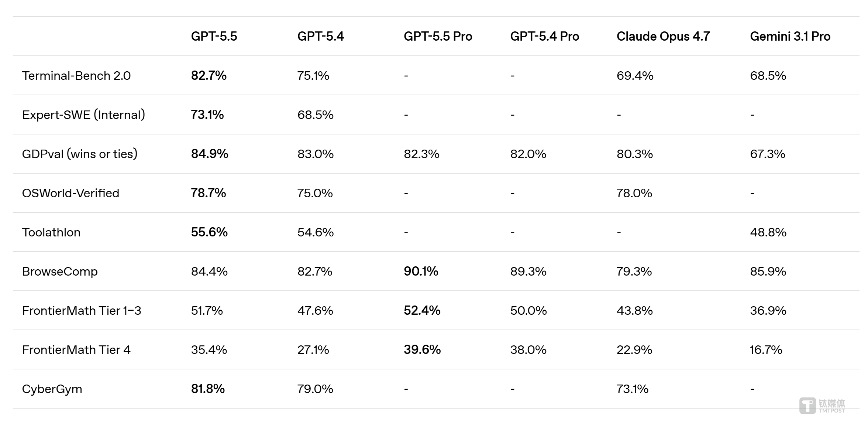
Task: Select the GPT-5.4 column header
Action: [x=320, y=36]
